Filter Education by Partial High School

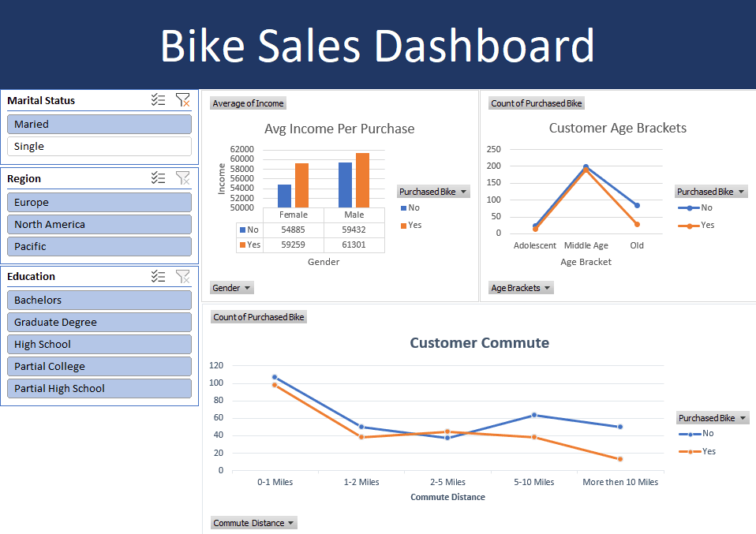coord(99,389)
